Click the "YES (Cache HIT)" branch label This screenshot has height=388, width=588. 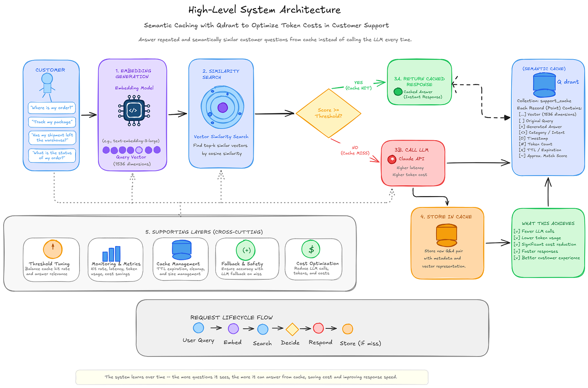(x=358, y=85)
